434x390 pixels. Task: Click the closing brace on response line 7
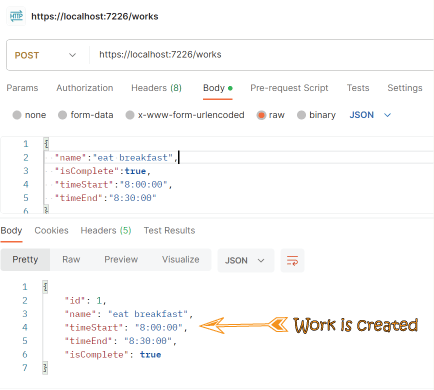tap(45, 368)
